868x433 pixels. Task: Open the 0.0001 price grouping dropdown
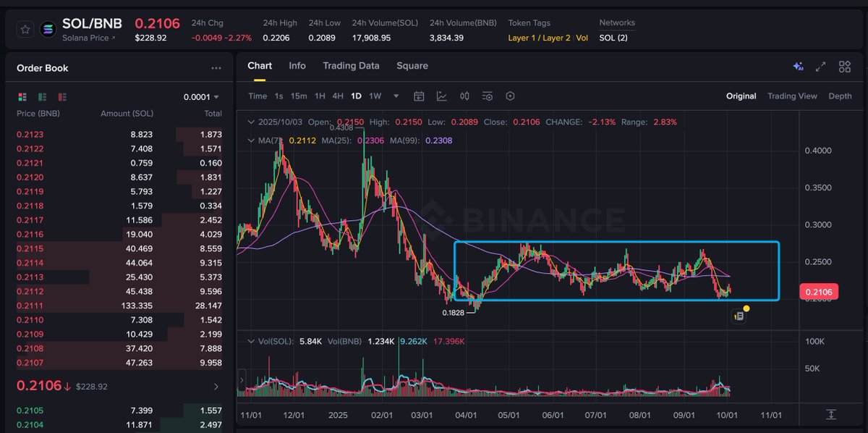(201, 96)
